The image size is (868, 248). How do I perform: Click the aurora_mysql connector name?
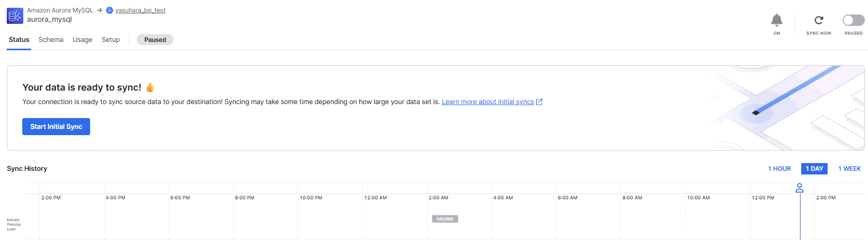(49, 20)
